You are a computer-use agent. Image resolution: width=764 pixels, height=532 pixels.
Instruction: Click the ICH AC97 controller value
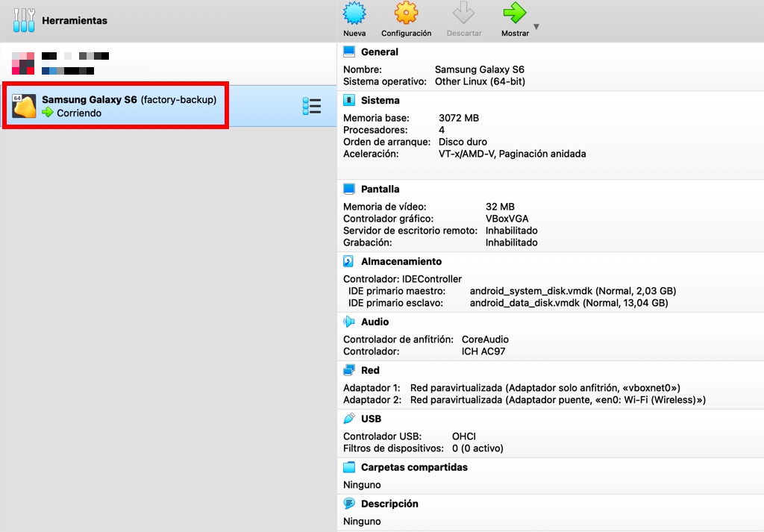pos(483,351)
